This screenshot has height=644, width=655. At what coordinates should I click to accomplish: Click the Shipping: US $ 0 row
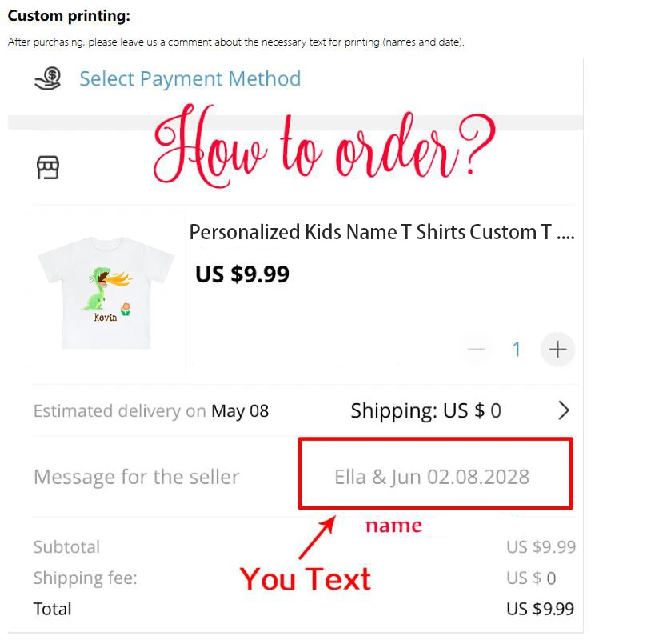pos(425,411)
